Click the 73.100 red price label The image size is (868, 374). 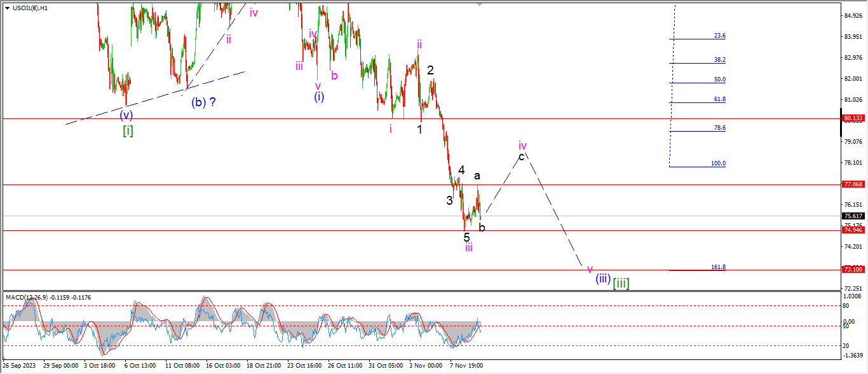pos(852,270)
